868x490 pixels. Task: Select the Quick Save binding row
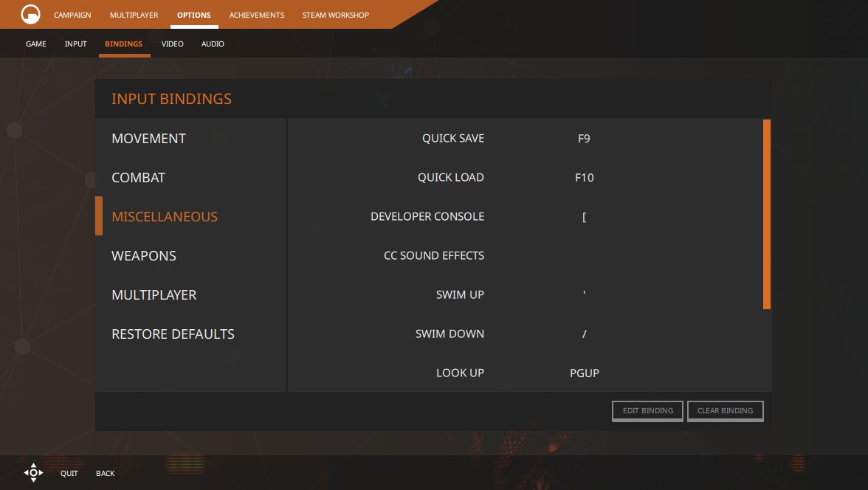[525, 139]
